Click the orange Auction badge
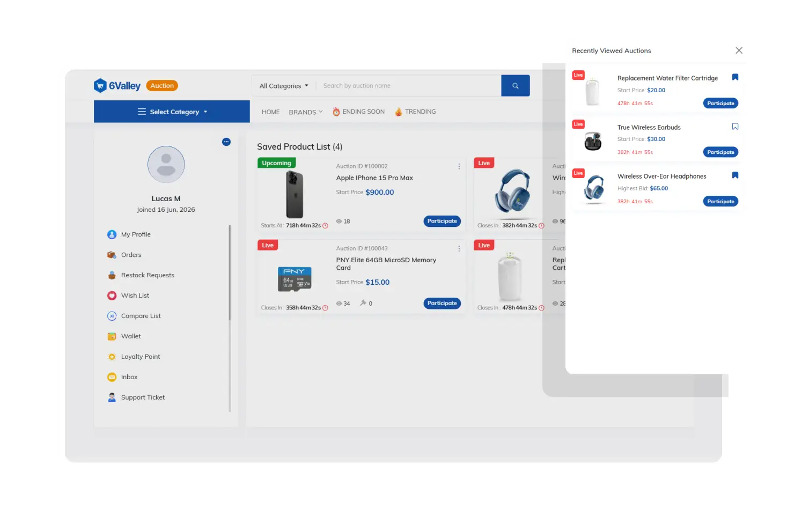 [x=162, y=86]
